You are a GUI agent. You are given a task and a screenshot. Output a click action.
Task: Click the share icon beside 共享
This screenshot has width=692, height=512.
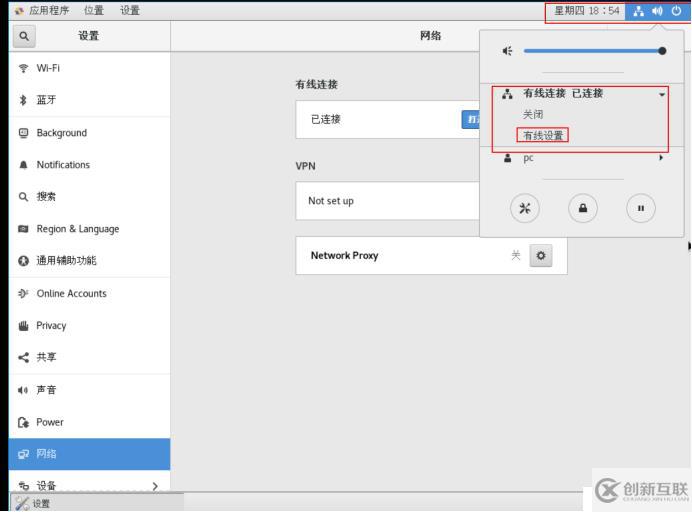[23, 358]
